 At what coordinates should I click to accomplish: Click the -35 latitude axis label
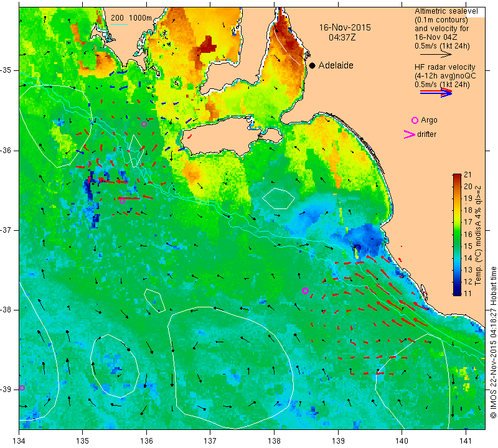click(6, 70)
